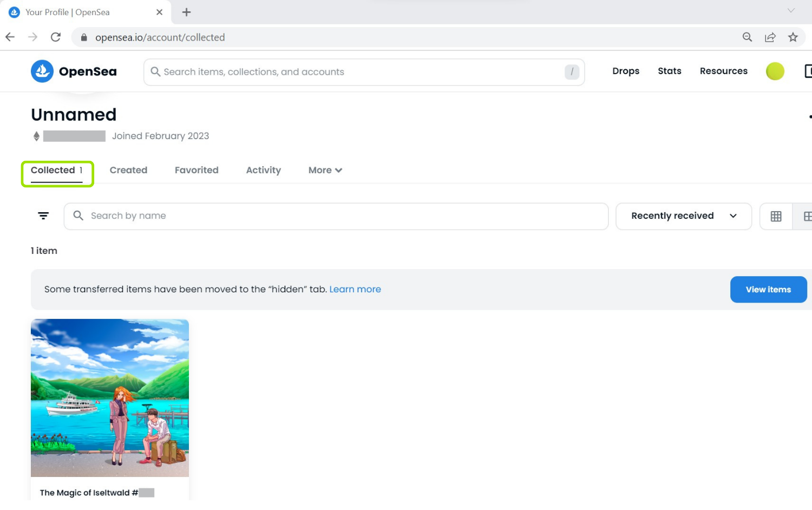Open a new browser tab
This screenshot has height=510, width=812.
(186, 12)
